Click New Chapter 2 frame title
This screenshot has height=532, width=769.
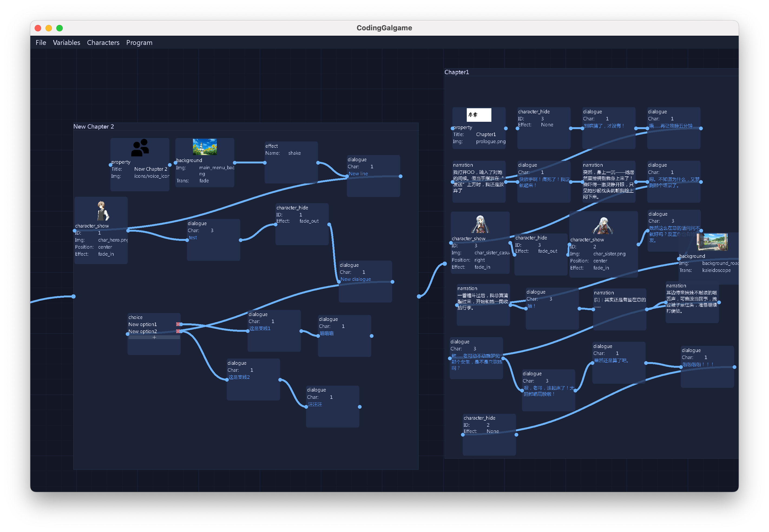pyautogui.click(x=94, y=127)
